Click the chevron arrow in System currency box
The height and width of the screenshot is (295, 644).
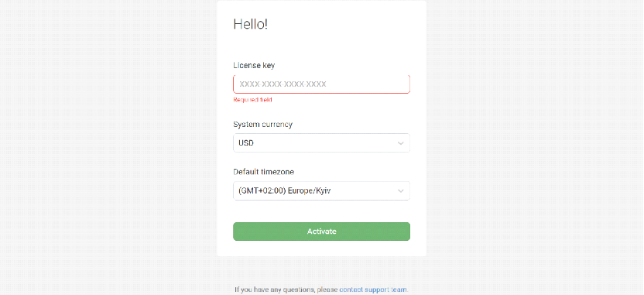pos(401,143)
